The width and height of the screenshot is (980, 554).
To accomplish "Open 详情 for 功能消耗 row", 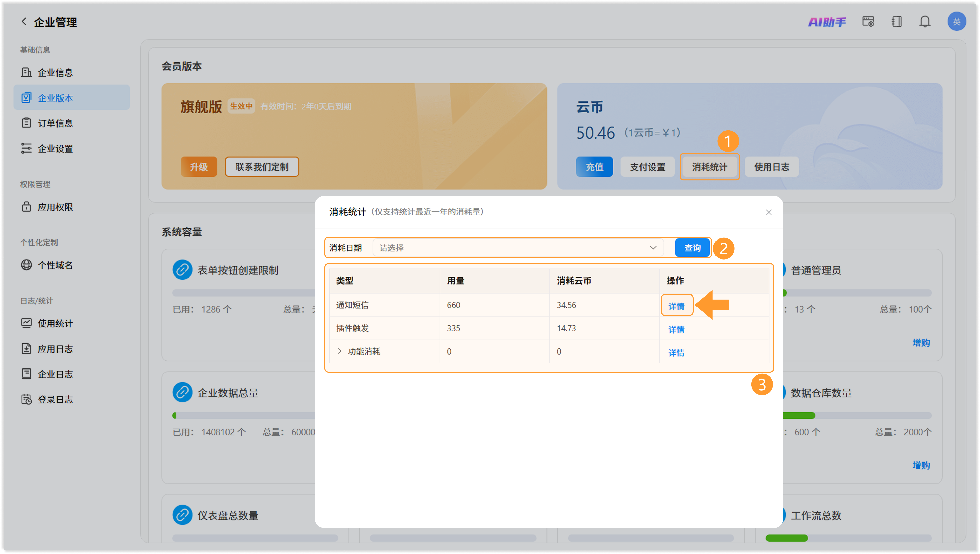I will pos(676,352).
